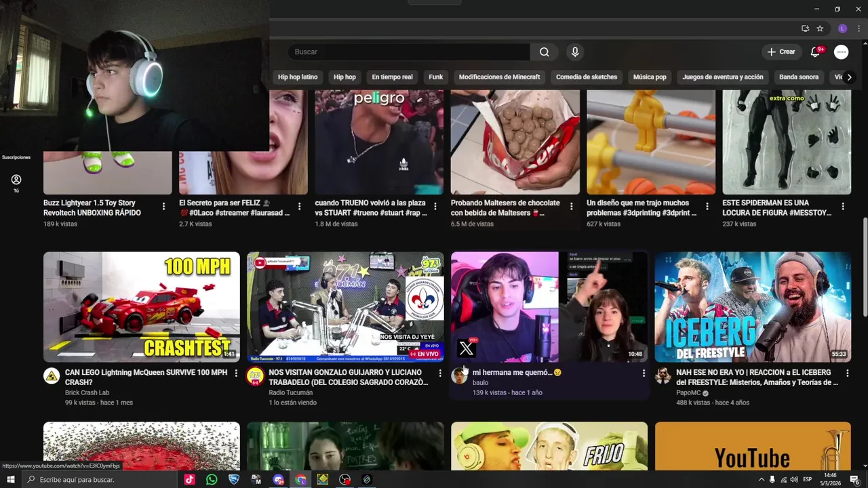The image size is (868, 488).
Task: Open the baulo channel avatar
Action: click(459, 376)
